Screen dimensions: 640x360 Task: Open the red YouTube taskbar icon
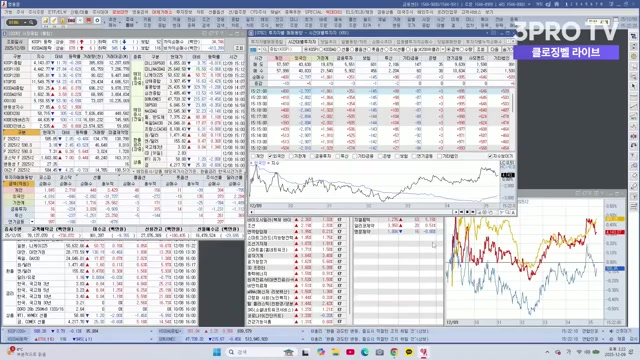[350, 352]
